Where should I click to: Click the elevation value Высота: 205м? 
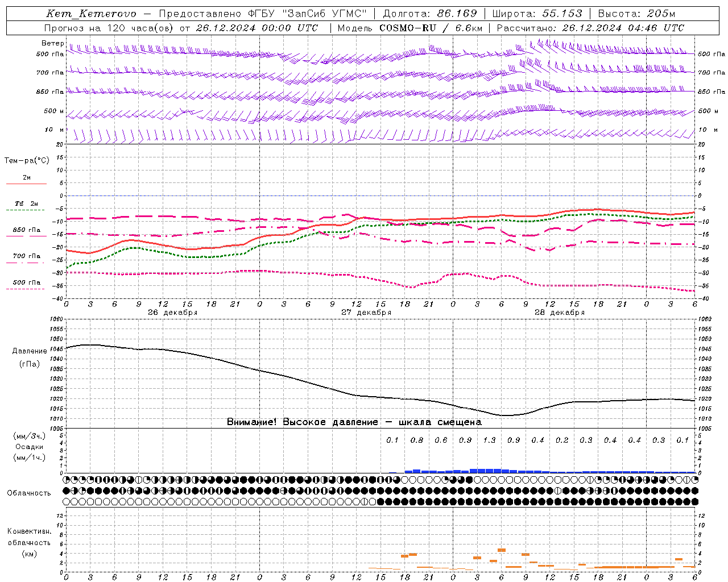point(636,14)
